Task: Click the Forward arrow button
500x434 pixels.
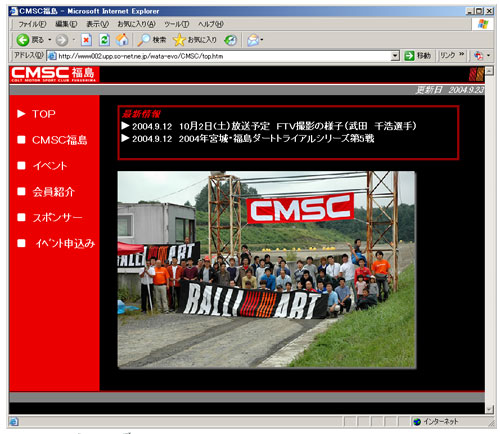Action: (62, 40)
